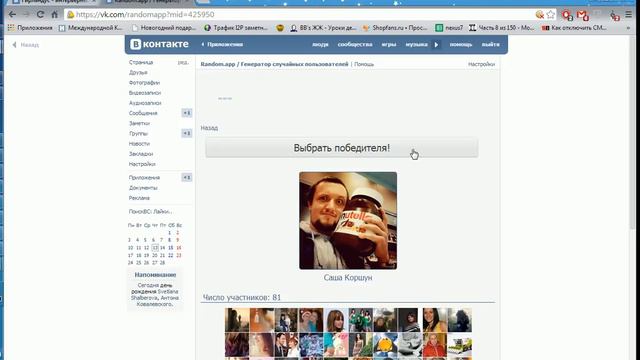Open Chrome menu hamburger icon
This screenshot has width=640, height=360.
pos(629,15)
